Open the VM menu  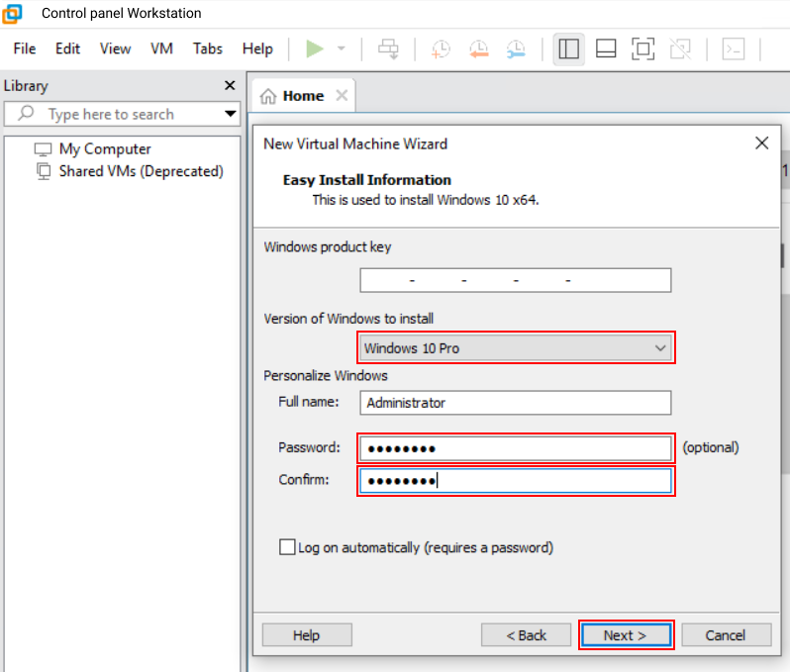(x=161, y=48)
